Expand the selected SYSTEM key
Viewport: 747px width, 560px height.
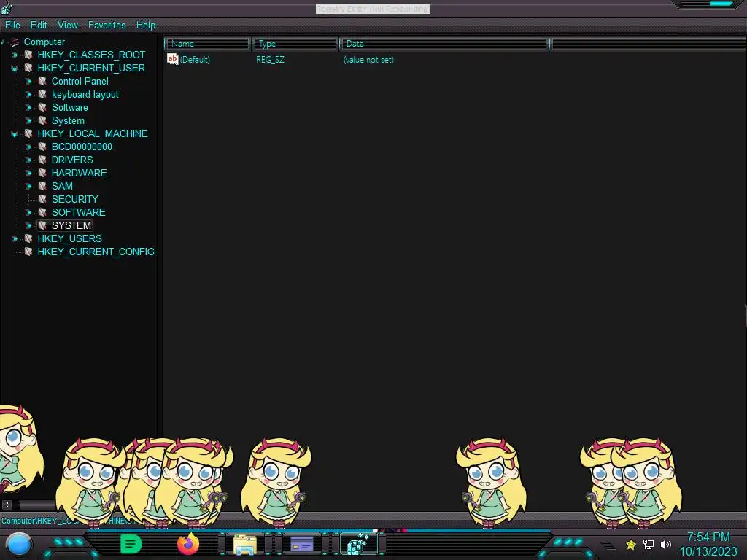click(x=28, y=225)
